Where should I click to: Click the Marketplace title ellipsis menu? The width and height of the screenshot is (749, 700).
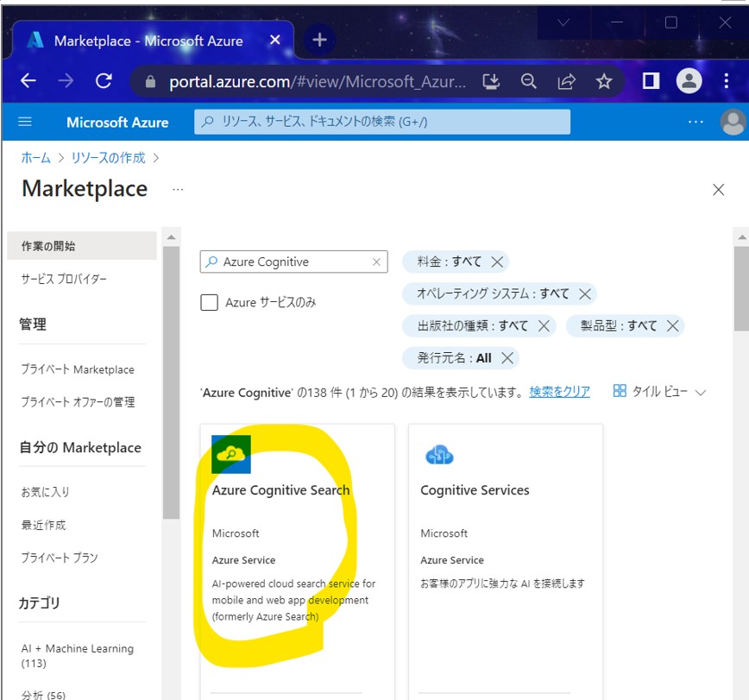click(178, 190)
